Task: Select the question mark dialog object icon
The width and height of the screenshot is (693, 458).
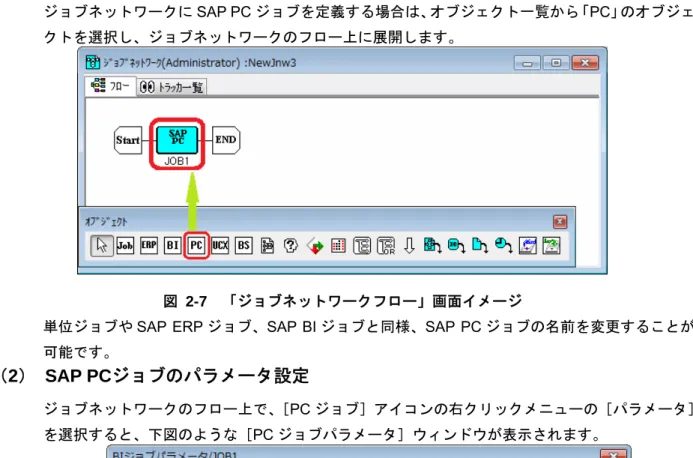Action: [x=291, y=245]
